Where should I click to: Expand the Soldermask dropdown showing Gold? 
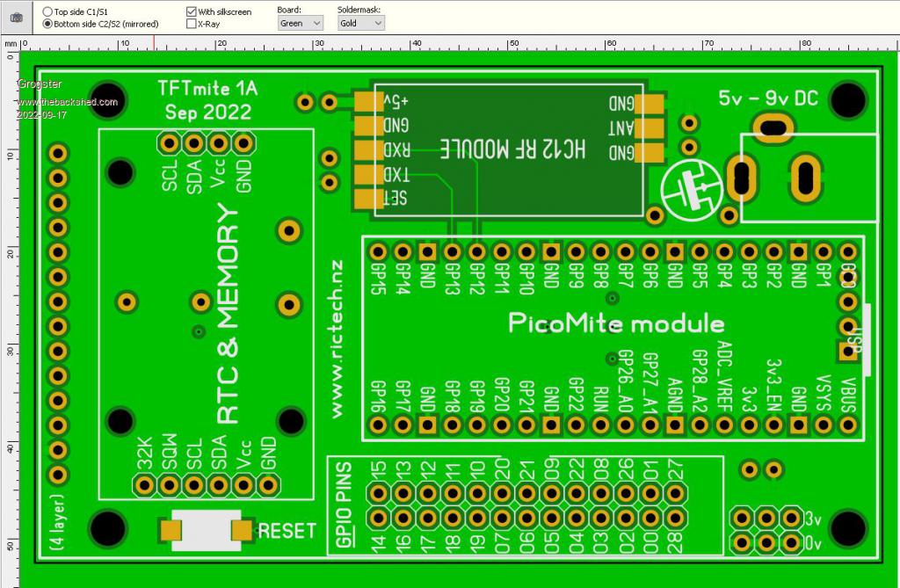tap(360, 24)
